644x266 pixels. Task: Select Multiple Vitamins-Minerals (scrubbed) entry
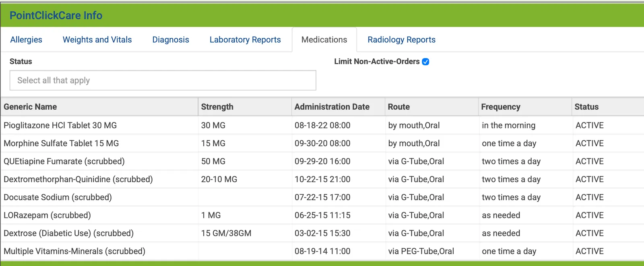pyautogui.click(x=74, y=251)
